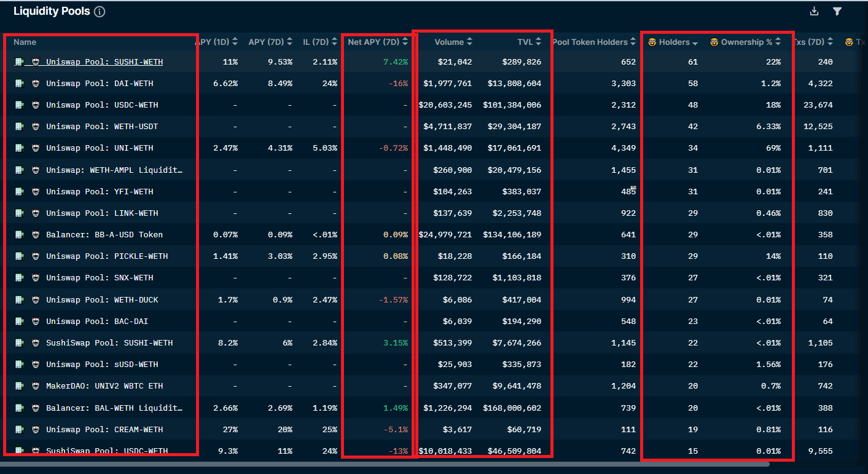Sort by APY (7D) using its sort arrows
Viewport: 868px width, 474px height.
[x=289, y=42]
